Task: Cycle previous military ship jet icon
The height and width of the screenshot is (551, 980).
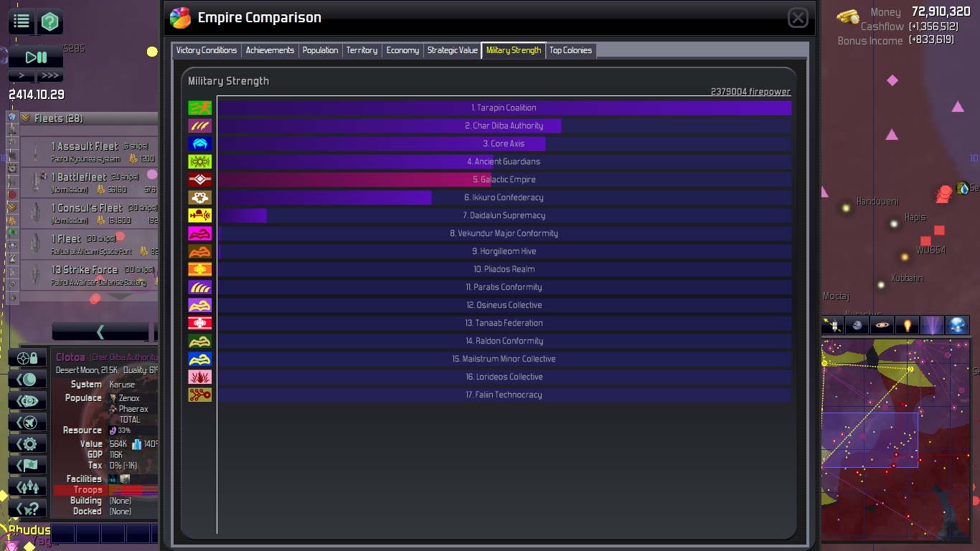Action: coord(28,423)
